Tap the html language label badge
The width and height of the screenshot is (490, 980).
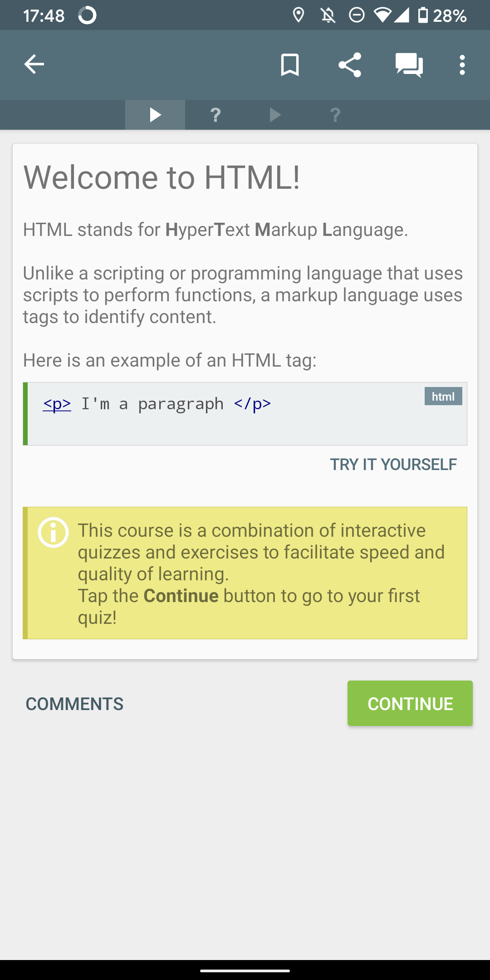(443, 397)
